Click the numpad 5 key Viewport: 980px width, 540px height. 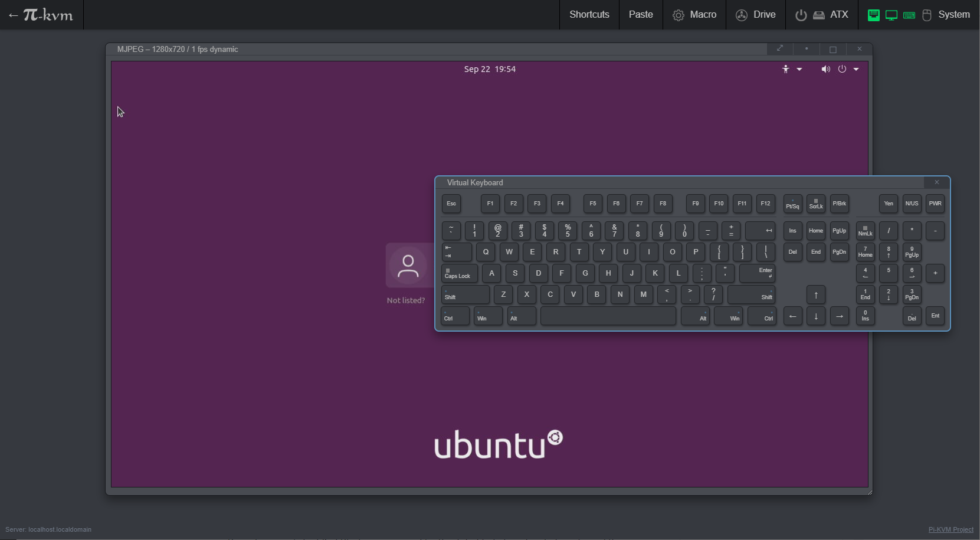pos(889,273)
